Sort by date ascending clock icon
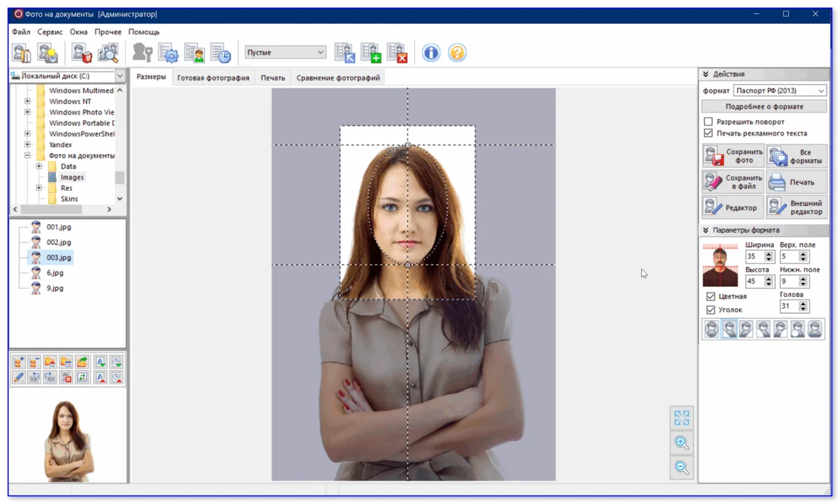This screenshot has width=840, height=504. [116, 362]
